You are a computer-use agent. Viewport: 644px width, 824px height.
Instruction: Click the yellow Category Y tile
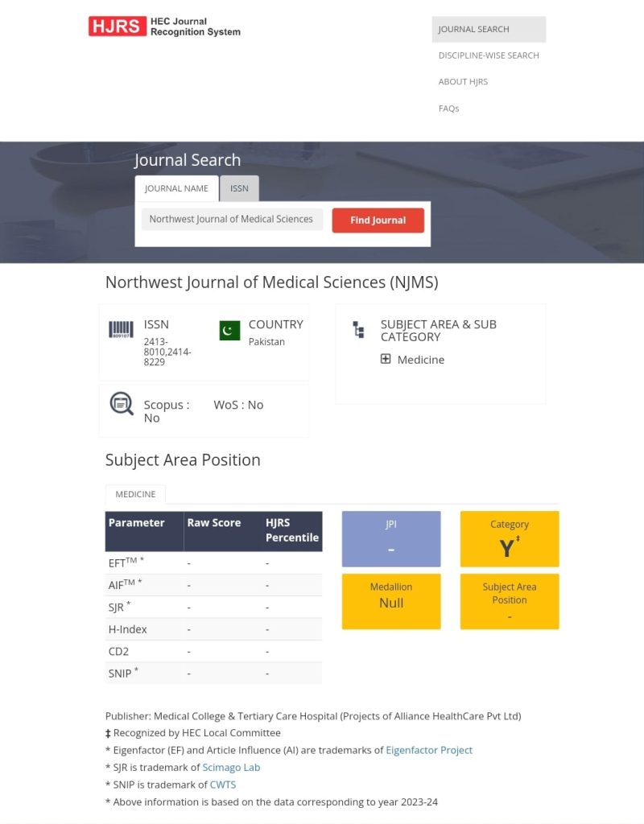pyautogui.click(x=510, y=539)
